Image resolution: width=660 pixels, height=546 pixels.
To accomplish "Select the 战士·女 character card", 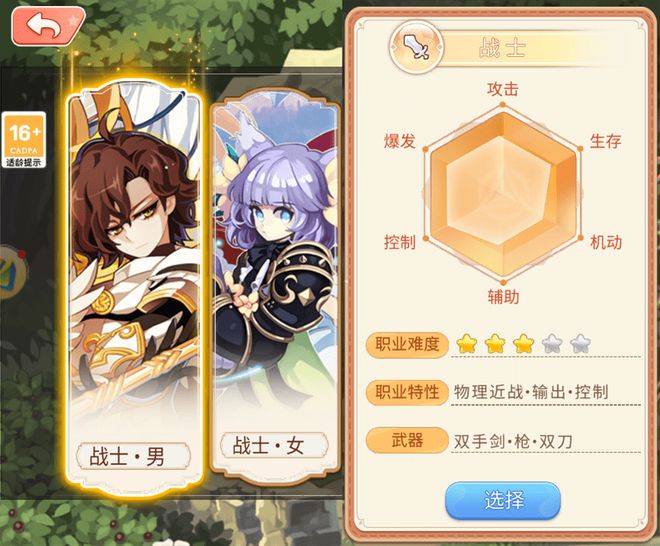I will (274, 286).
